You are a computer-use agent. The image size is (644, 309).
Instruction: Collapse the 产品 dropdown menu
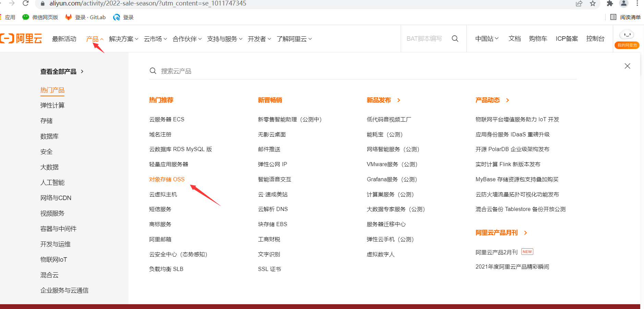tap(95, 39)
